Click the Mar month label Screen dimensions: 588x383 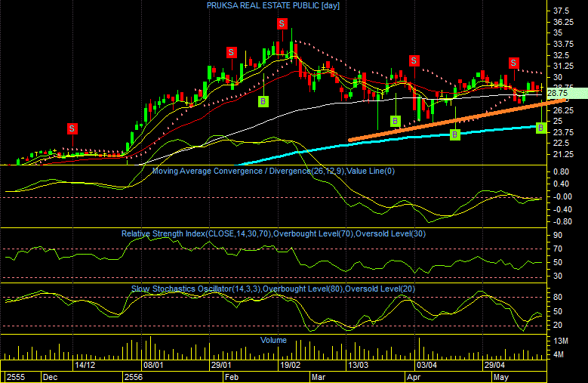(319, 378)
